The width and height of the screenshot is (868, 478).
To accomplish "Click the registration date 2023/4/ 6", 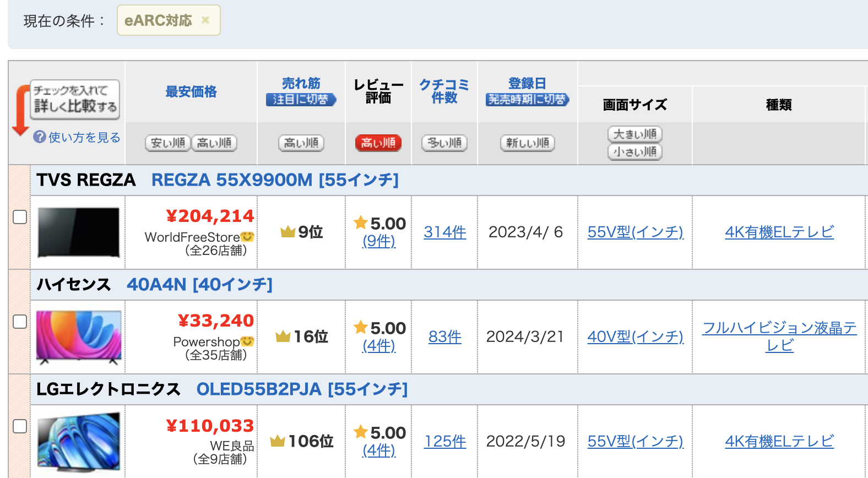I will tap(526, 232).
